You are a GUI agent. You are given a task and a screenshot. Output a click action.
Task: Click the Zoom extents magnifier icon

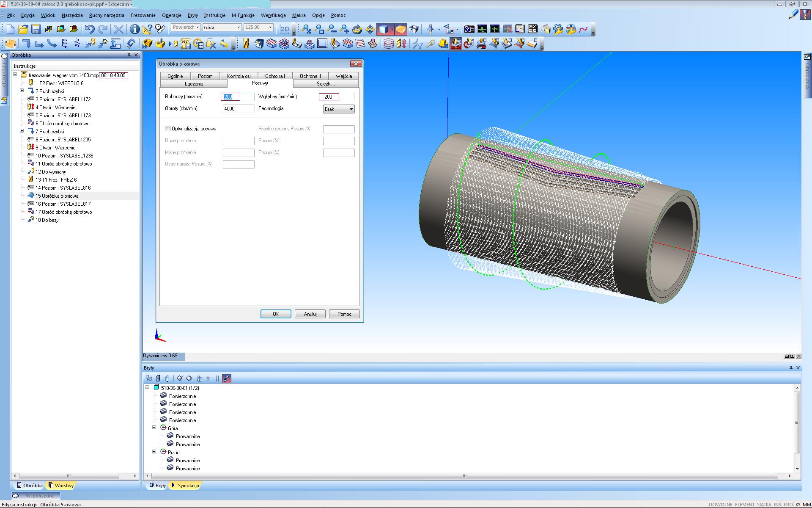point(307,29)
